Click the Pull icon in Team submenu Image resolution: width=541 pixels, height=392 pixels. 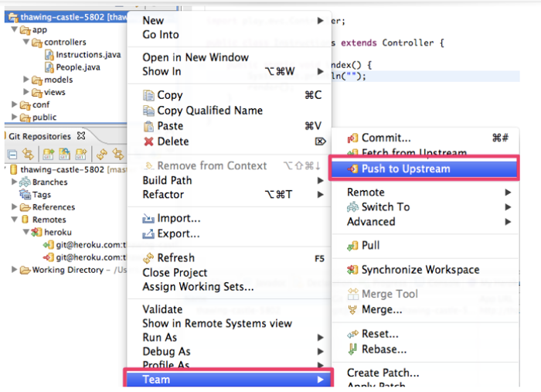click(352, 246)
